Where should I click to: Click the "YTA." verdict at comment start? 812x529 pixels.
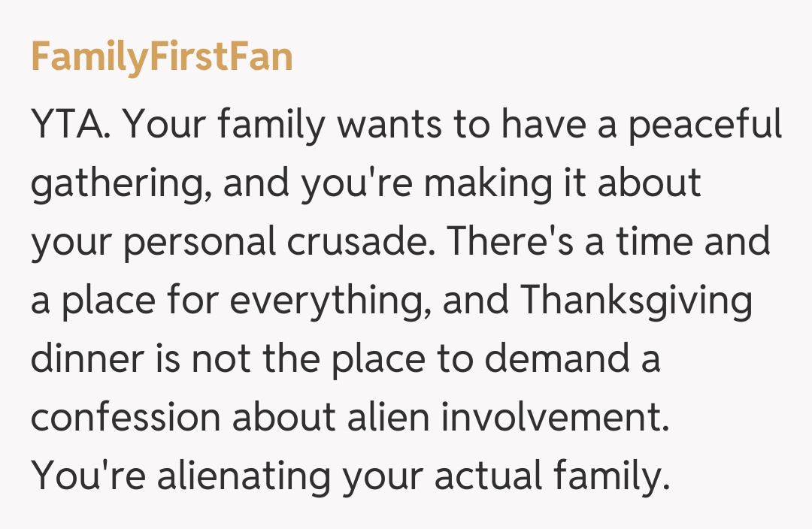tap(71, 124)
